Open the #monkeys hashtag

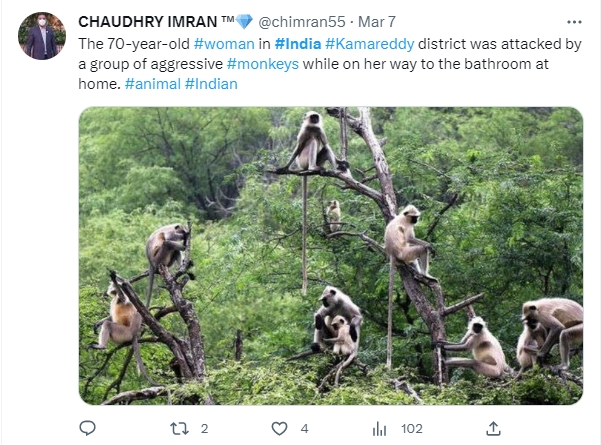263,64
